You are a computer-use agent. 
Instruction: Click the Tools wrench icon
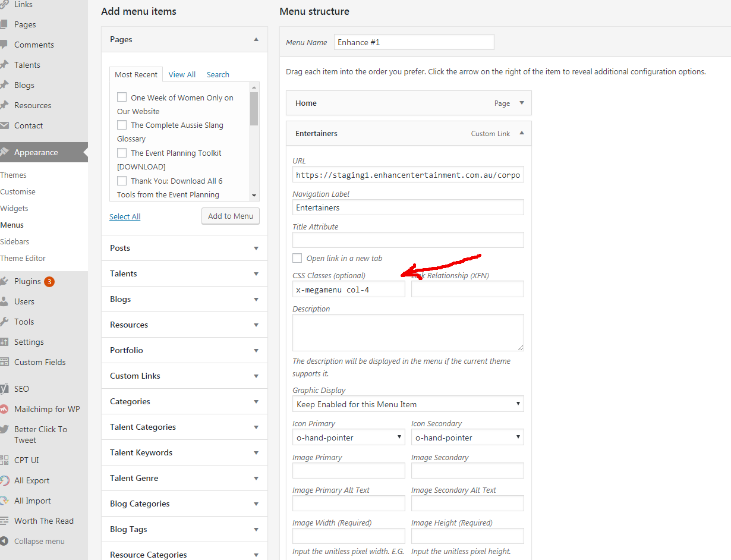click(x=4, y=322)
